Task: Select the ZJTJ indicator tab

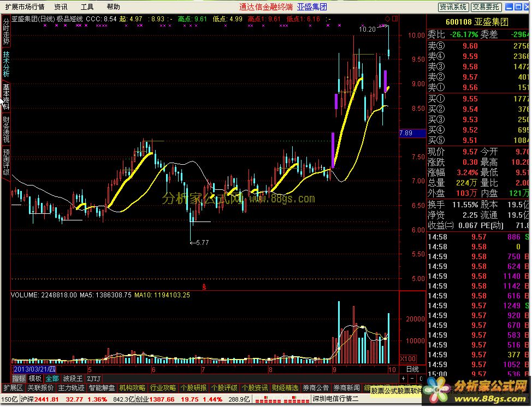Action: point(94,379)
